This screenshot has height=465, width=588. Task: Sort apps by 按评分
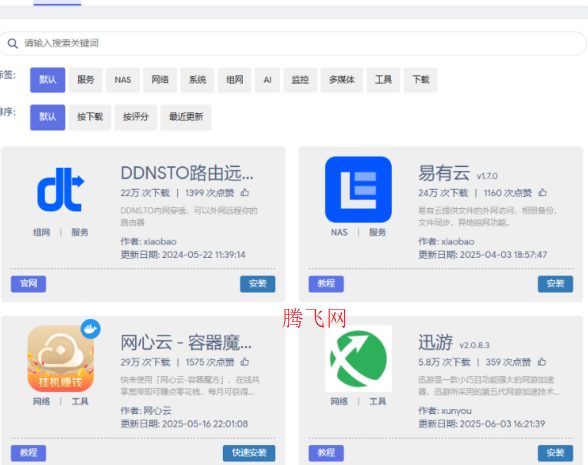[x=136, y=117]
